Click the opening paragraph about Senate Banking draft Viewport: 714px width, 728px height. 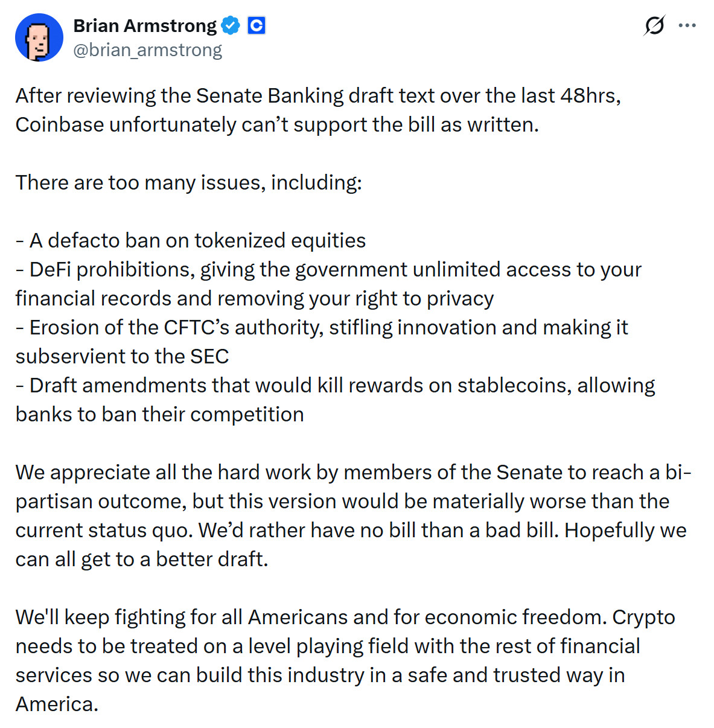[318, 110]
